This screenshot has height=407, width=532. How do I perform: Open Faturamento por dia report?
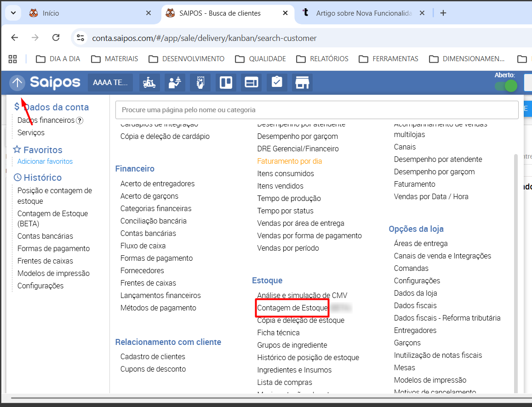point(289,161)
